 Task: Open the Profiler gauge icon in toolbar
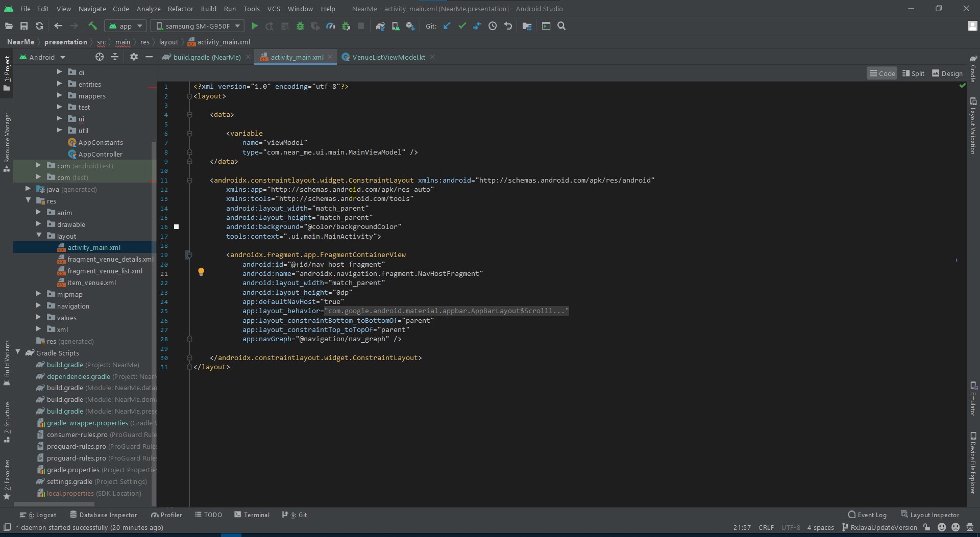(331, 26)
